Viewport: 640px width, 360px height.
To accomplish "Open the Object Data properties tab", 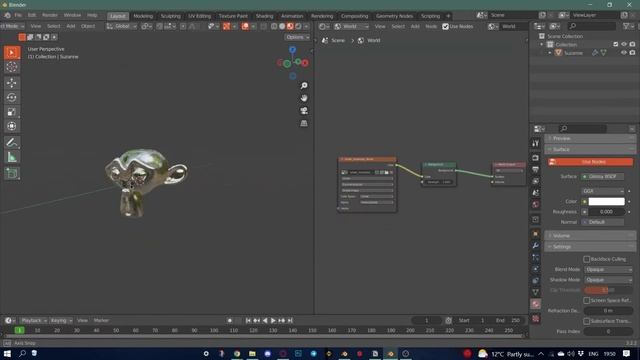I will 536,292.
